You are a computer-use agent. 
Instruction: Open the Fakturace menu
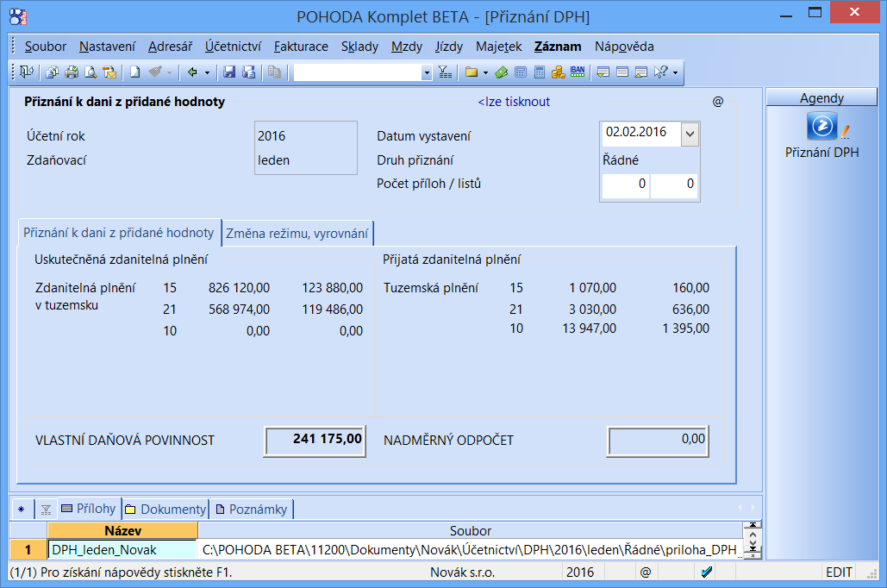301,47
